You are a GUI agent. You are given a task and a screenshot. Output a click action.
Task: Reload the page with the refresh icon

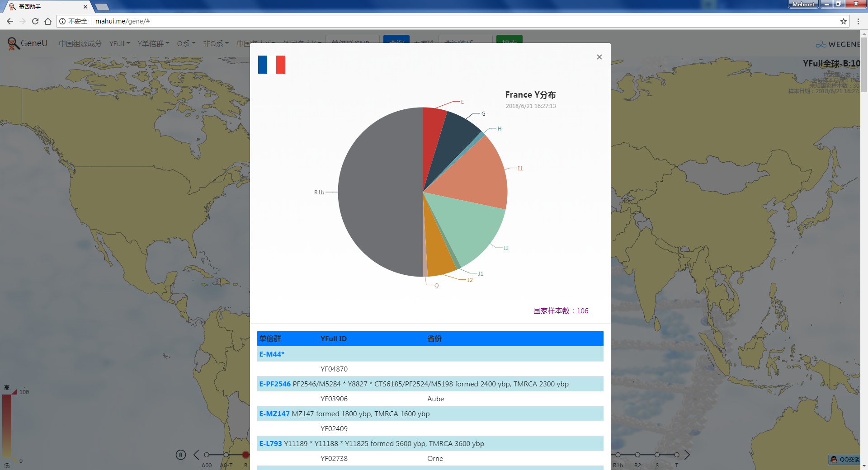coord(35,21)
